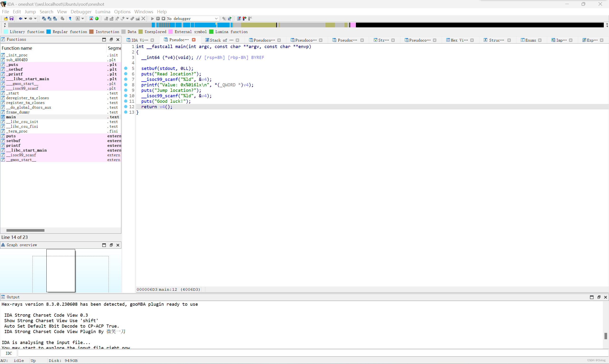Viewport: 609px width, 364px height.
Task: Click the green circle toolbar icon
Action: click(97, 19)
